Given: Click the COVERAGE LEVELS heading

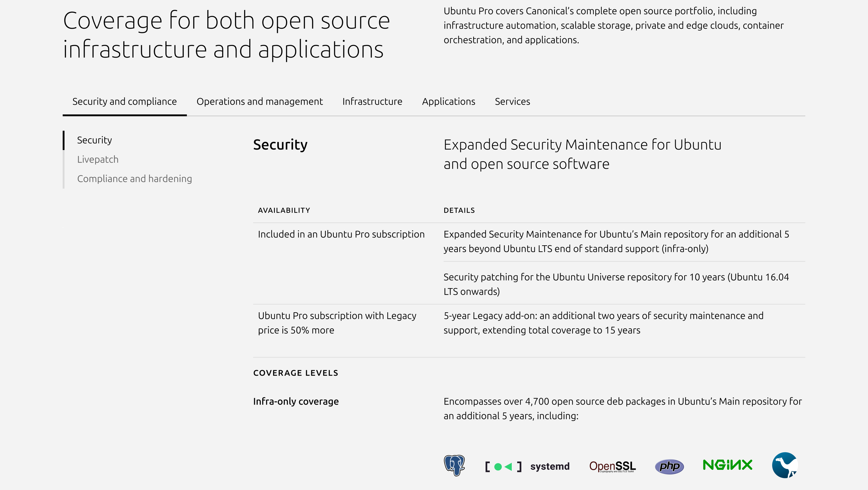Looking at the screenshot, I should pyautogui.click(x=295, y=373).
